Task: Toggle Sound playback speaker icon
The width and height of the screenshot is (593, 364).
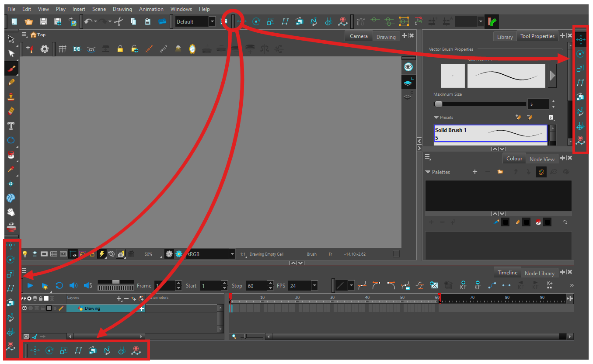Action: (x=73, y=285)
